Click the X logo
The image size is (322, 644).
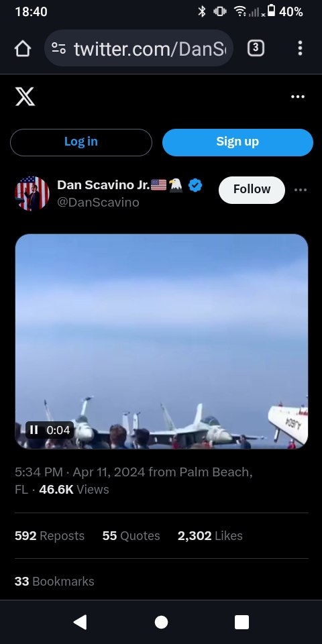click(x=25, y=97)
